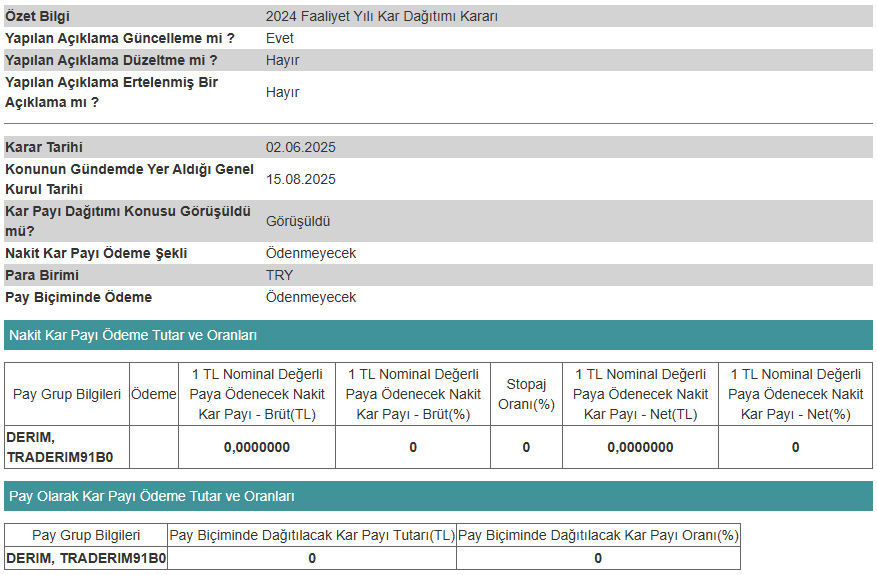Viewport: 877px width, 575px height.
Task: Click the 'Nakit Kar Payı Ödeme Şekli' label
Action: [96, 253]
